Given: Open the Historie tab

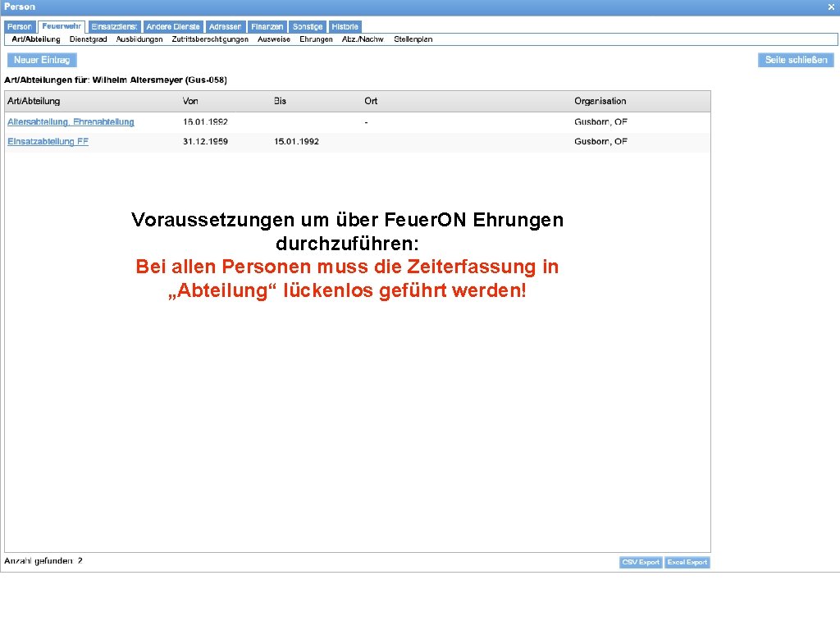Looking at the screenshot, I should pyautogui.click(x=345, y=27).
